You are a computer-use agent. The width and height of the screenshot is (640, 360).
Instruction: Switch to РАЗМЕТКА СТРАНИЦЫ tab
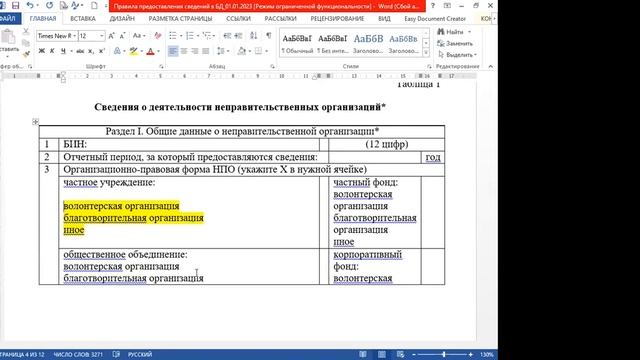click(x=180, y=19)
